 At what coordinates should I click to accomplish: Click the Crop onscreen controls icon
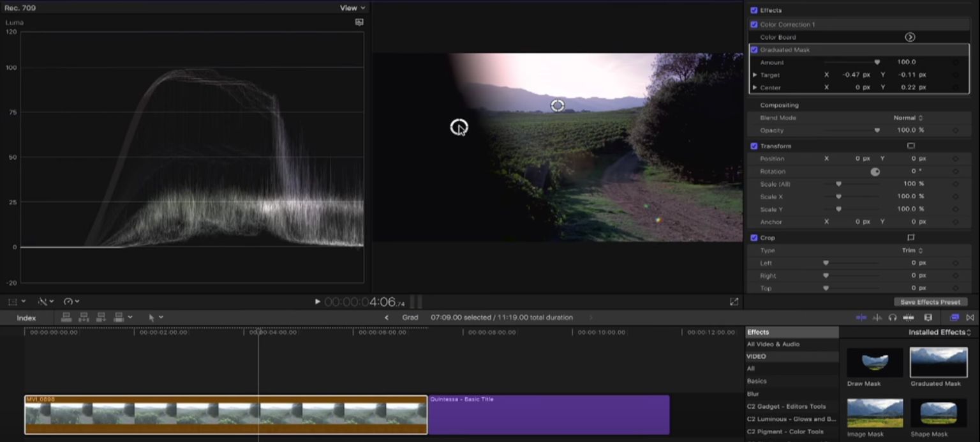coord(910,238)
